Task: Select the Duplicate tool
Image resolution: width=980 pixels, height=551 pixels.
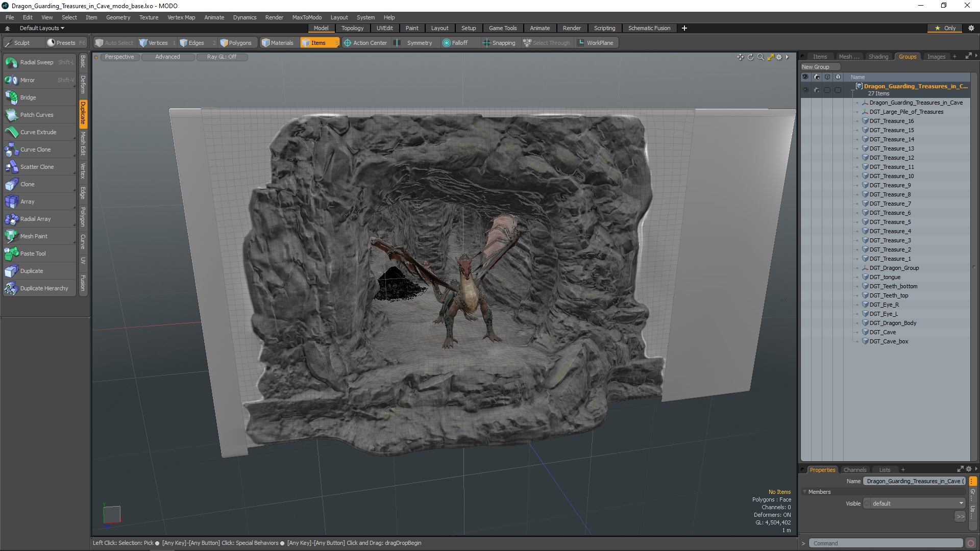Action: point(32,270)
